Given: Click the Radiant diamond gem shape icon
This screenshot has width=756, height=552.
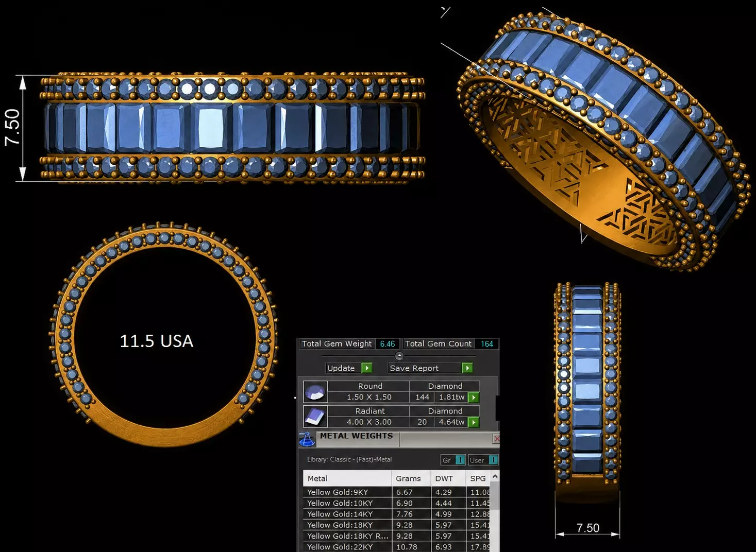Looking at the screenshot, I should 315,417.
